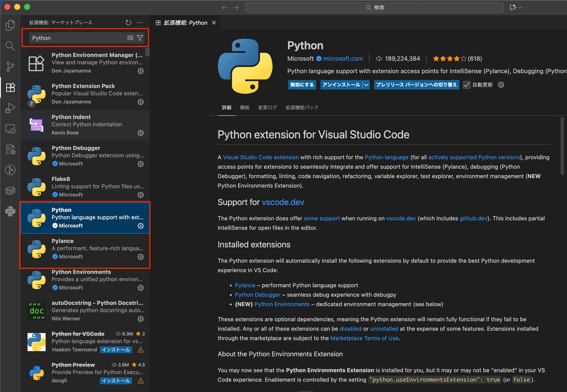The width and height of the screenshot is (567, 392).
Task: Open Pylance extension manage gear
Action: pyautogui.click(x=140, y=257)
